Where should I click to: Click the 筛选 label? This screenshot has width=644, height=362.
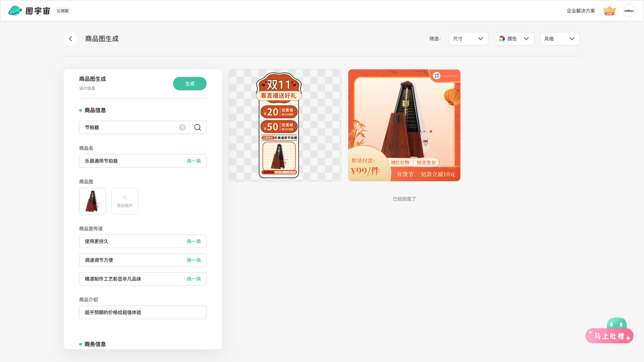(x=435, y=39)
